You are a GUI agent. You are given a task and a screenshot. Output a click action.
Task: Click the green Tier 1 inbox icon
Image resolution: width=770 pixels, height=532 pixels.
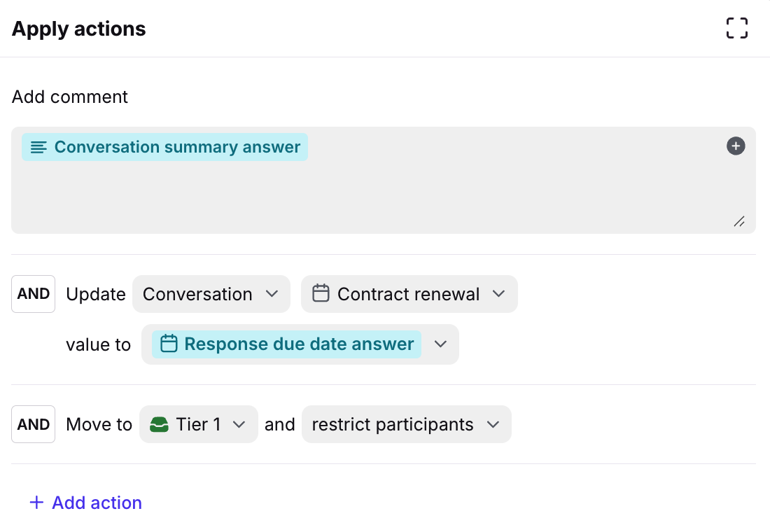pos(160,424)
